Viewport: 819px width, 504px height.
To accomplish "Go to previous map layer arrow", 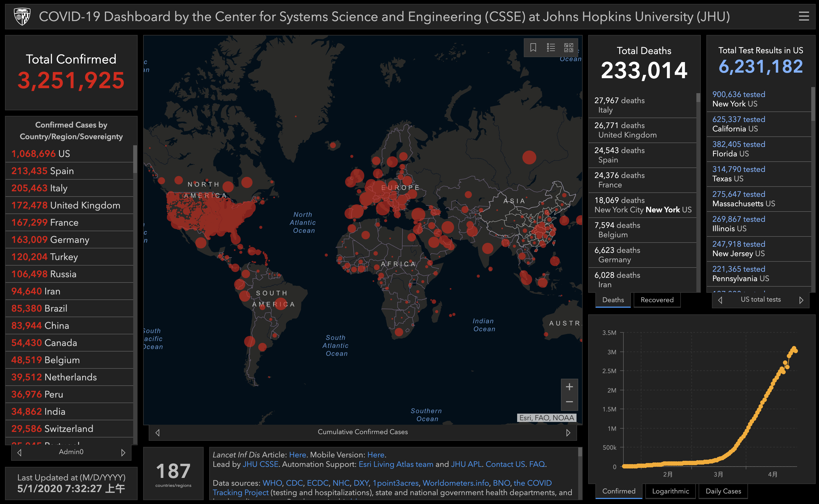I will (158, 433).
